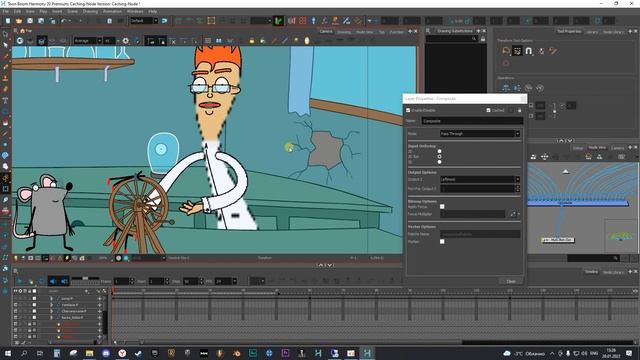The height and width of the screenshot is (360, 640).
Task: Click the Flip Horizontal operation icon
Action: click(506, 88)
